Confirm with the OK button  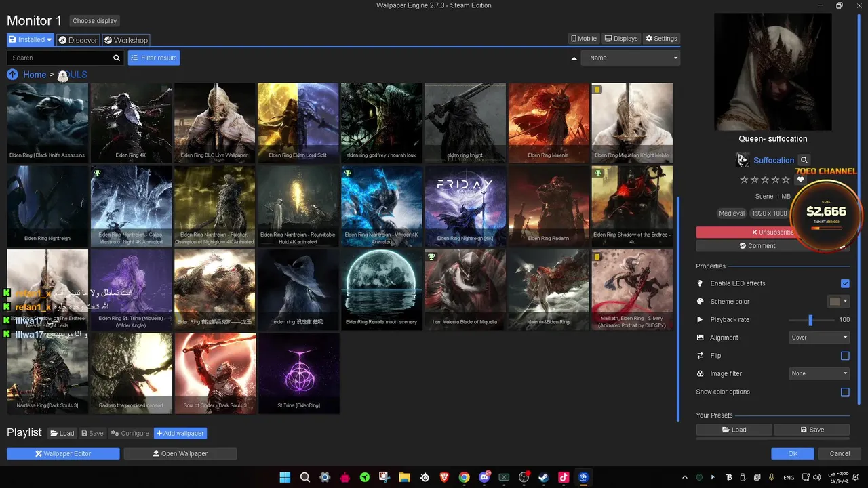coord(792,453)
